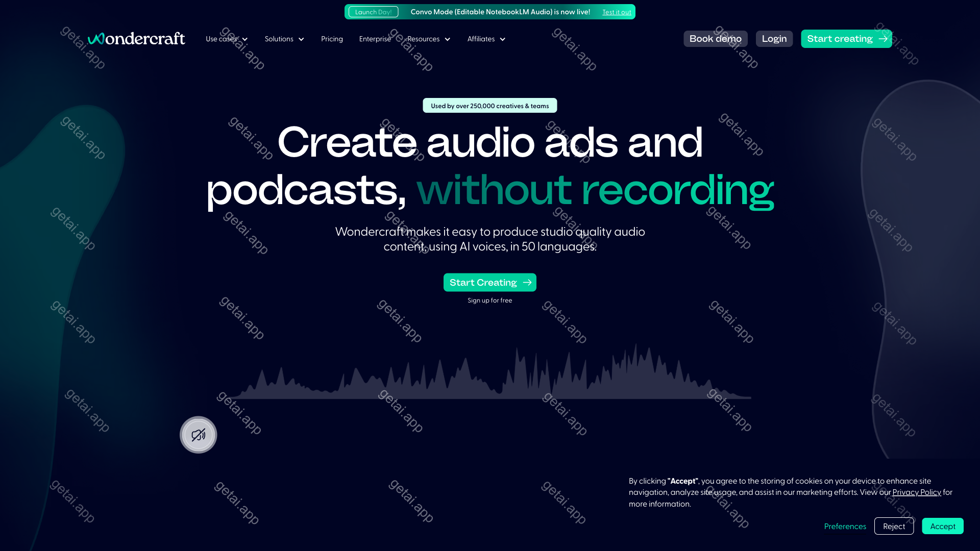Click the Launch Day! badge

(x=373, y=12)
